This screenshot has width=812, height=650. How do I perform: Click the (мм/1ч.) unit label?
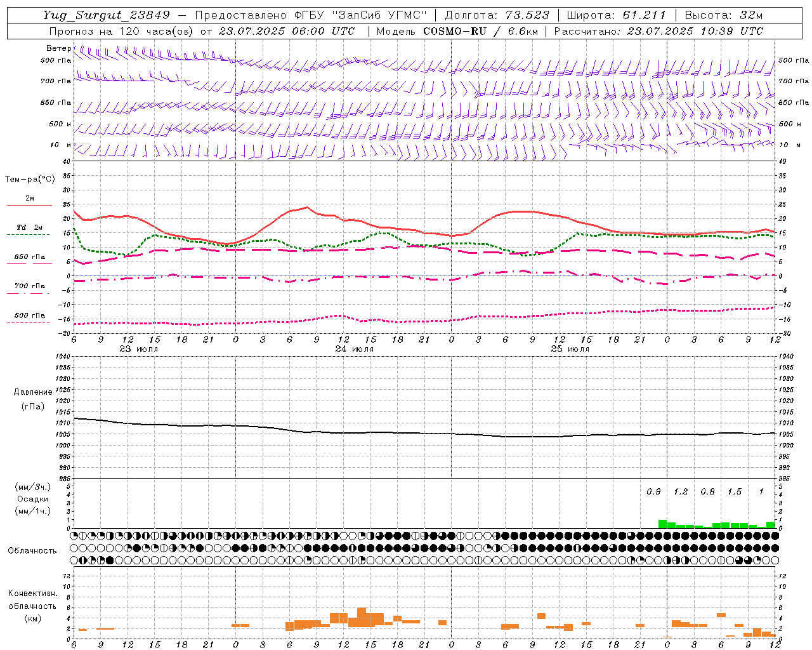pyautogui.click(x=32, y=511)
